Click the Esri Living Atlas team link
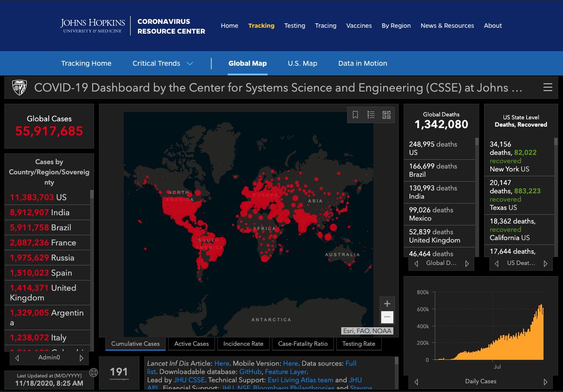The height and width of the screenshot is (392, 563). 300,380
